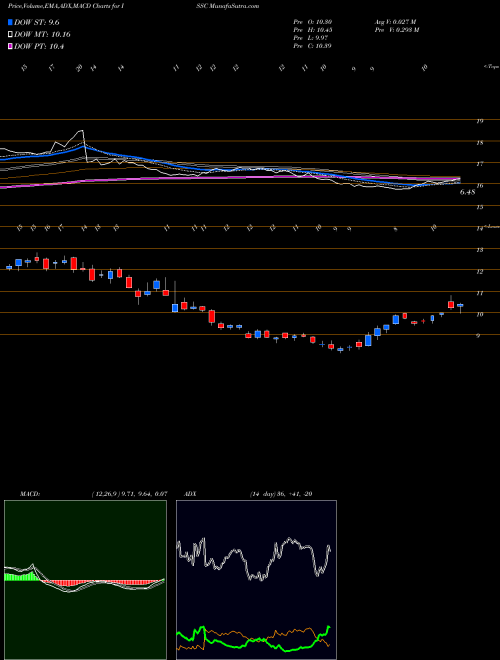Image resolution: width=500 pixels, height=660 pixels.
Task: Click the 15 price axis label
Action: point(479,207)
